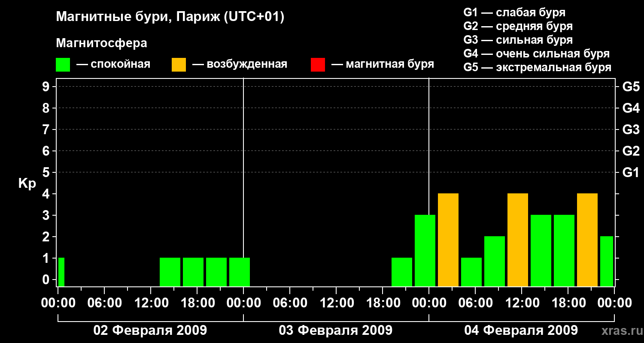Click the line G3 — сильная буря
The width and height of the screenshot is (644, 343).
tap(518, 40)
